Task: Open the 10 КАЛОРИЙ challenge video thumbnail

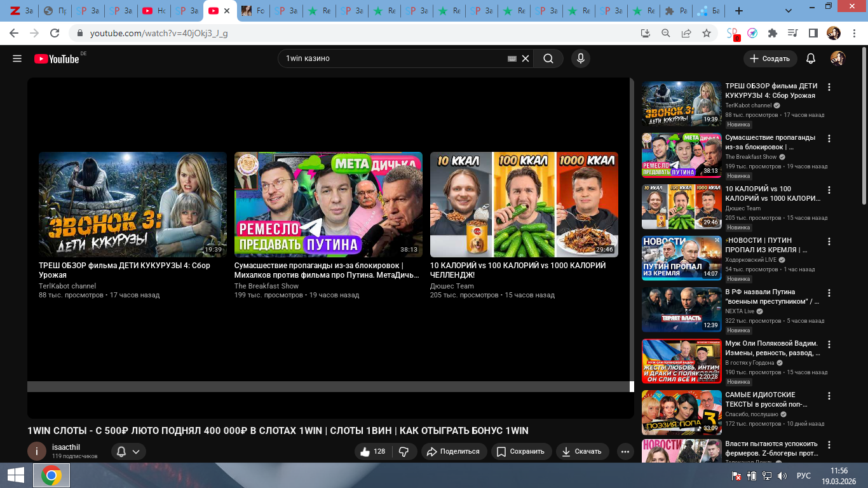Action: (524, 204)
